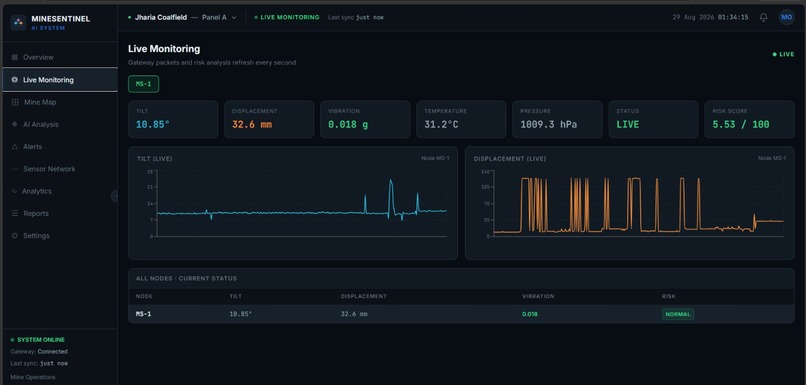Open Alerts from sidebar
This screenshot has height=385, width=806.
[60, 146]
